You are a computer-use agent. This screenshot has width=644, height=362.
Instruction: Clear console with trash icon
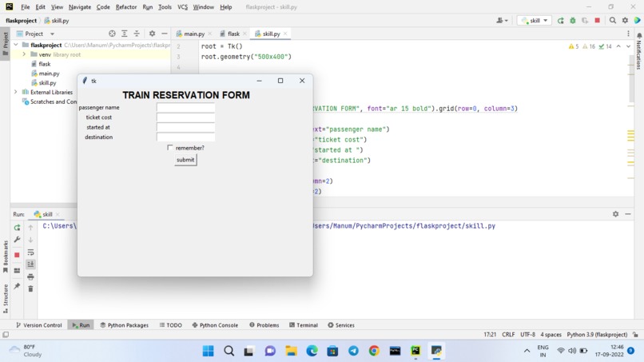point(30,288)
